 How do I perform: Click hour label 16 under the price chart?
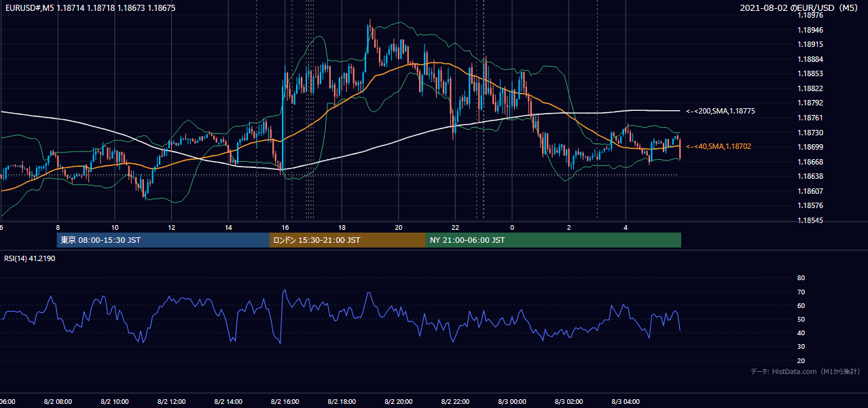[285, 227]
